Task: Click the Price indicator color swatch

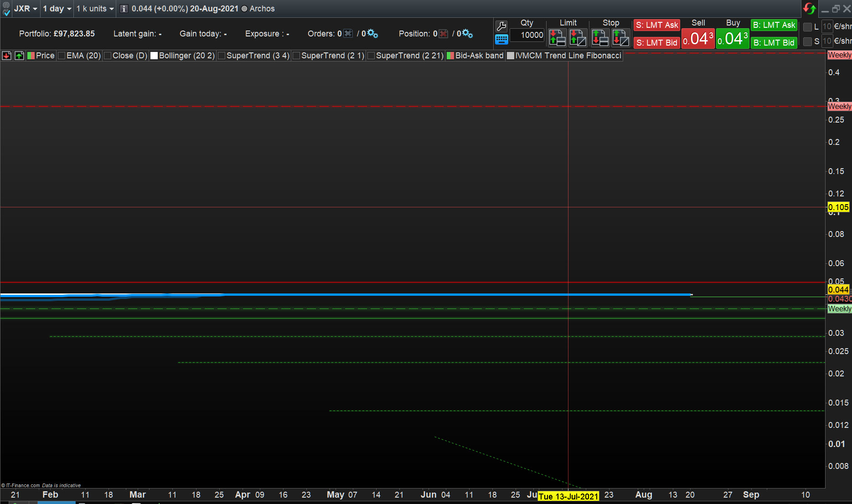Action: click(31, 56)
